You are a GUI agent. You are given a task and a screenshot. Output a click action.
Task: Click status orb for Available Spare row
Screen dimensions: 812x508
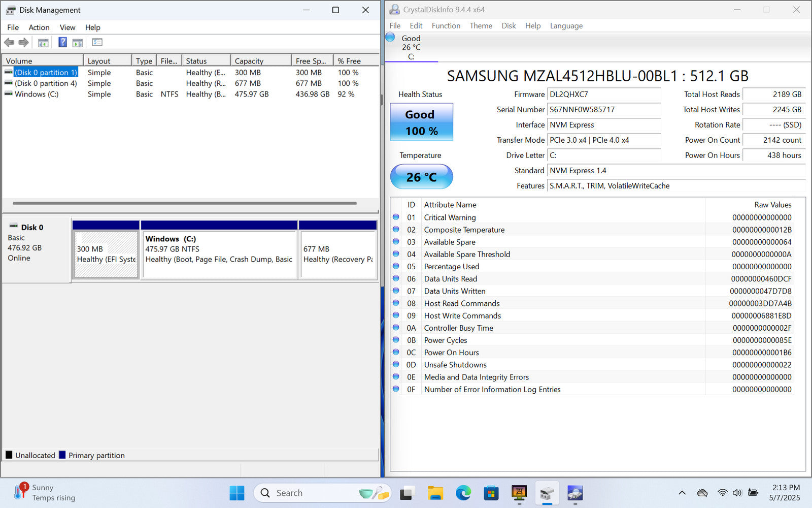click(x=396, y=241)
